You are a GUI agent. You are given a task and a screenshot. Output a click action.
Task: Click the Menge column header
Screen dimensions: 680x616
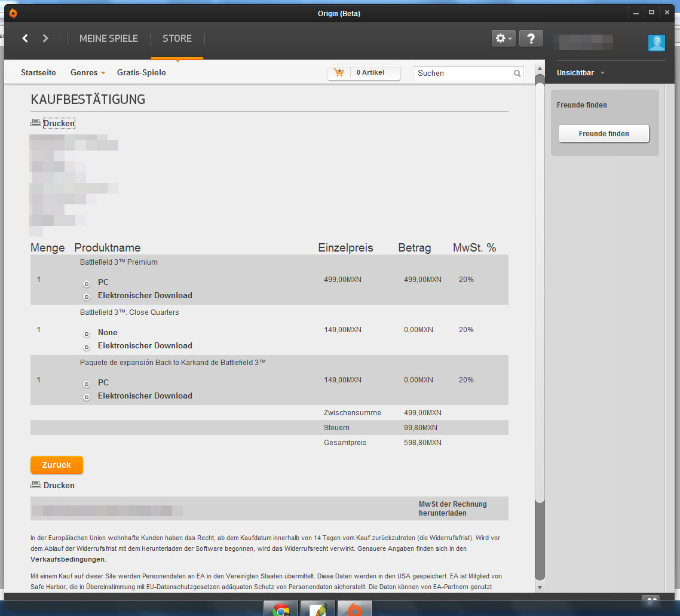point(47,247)
